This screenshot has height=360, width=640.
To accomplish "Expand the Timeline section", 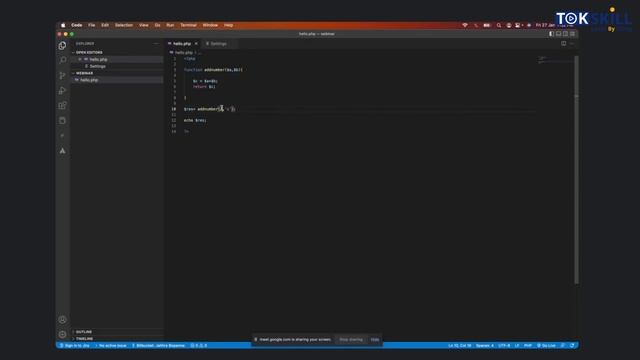I will pyautogui.click(x=84, y=339).
